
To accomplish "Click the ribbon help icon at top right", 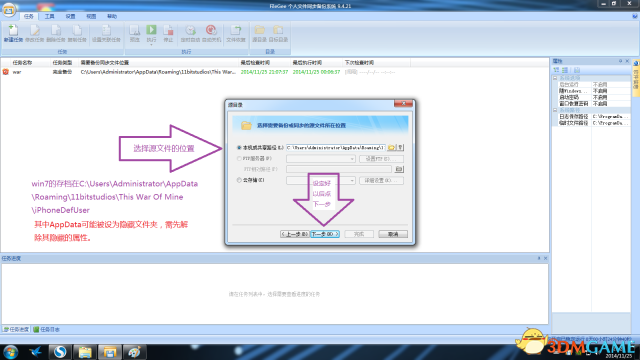I will pyautogui.click(x=635, y=16).
